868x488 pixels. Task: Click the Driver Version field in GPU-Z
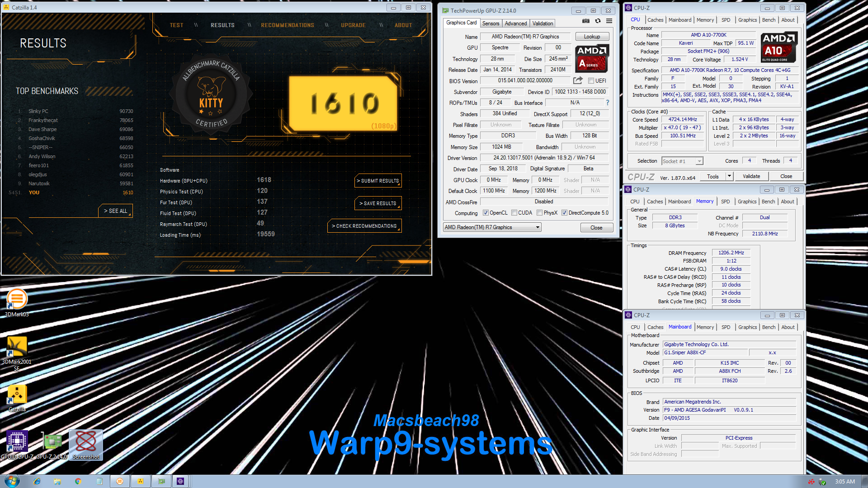point(544,158)
